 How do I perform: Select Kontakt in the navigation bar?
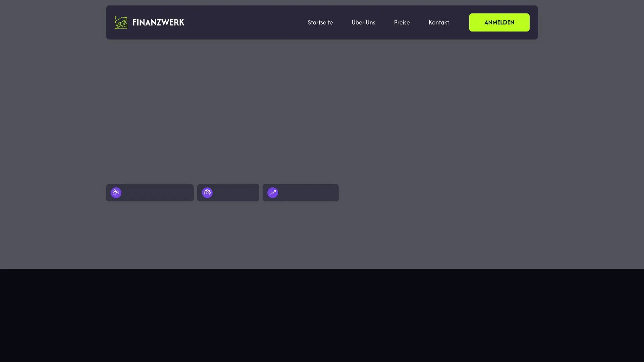click(438, 22)
